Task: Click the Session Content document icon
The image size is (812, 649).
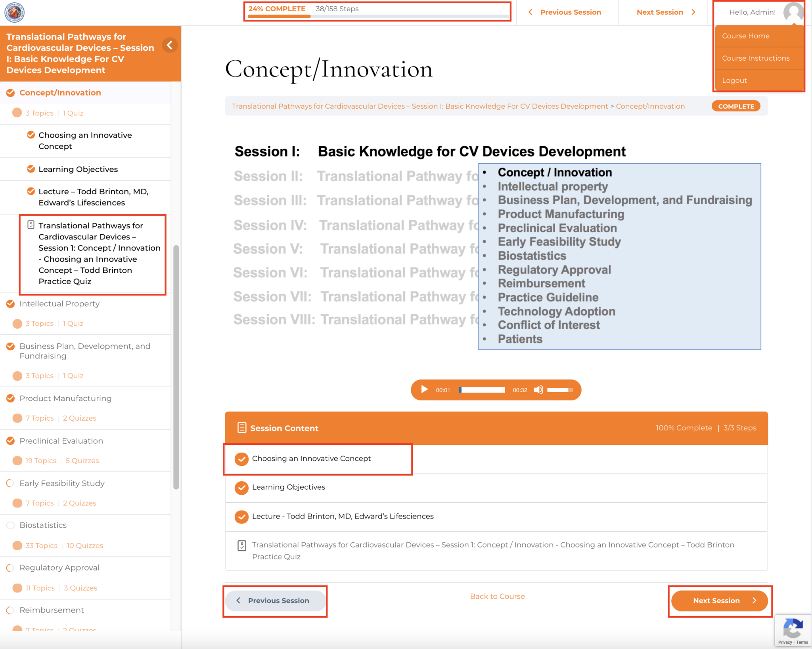Action: coord(241,427)
